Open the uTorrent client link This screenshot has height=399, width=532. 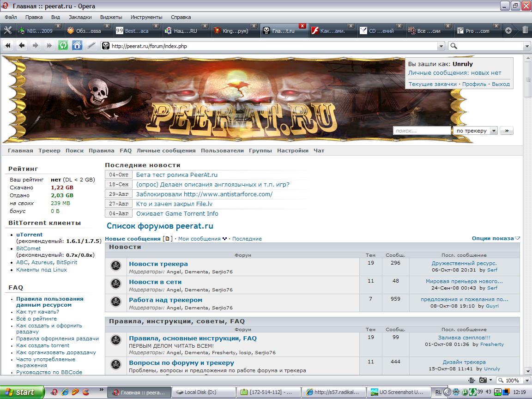(30, 235)
